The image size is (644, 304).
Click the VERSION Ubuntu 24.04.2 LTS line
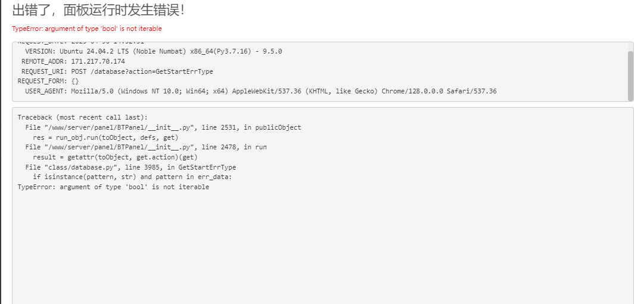pyautogui.click(x=153, y=51)
